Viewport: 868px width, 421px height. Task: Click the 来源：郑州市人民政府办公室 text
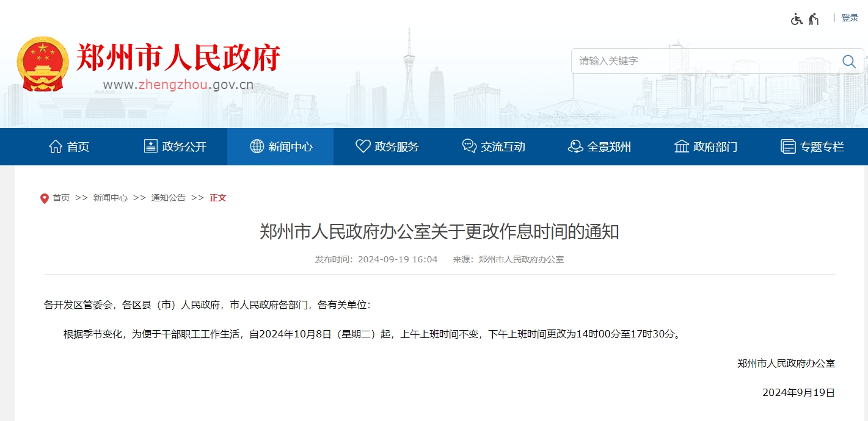click(x=508, y=259)
